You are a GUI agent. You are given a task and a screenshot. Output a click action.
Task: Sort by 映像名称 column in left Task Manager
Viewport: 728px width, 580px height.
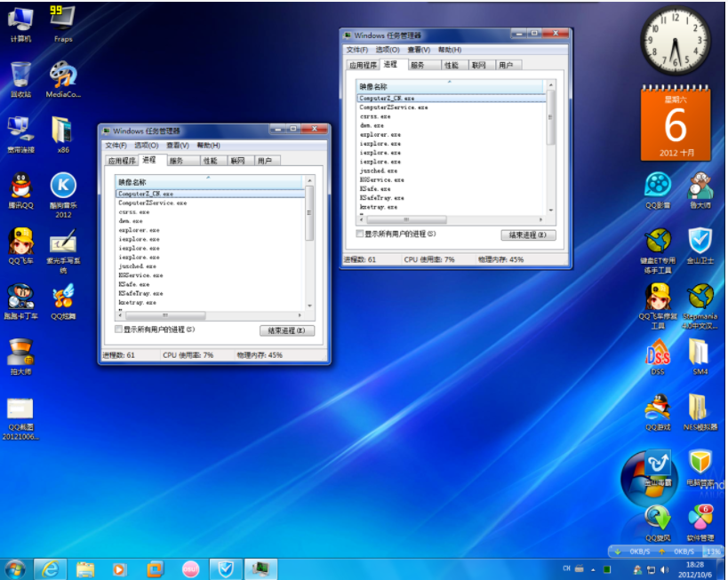point(209,182)
